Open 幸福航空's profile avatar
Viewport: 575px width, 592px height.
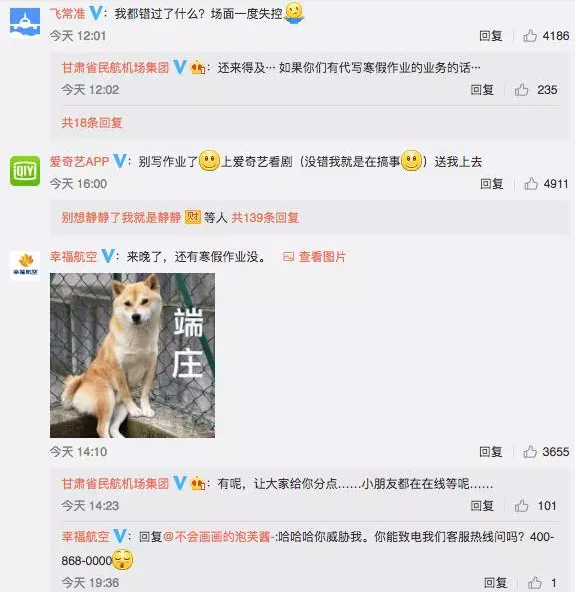tap(25, 265)
